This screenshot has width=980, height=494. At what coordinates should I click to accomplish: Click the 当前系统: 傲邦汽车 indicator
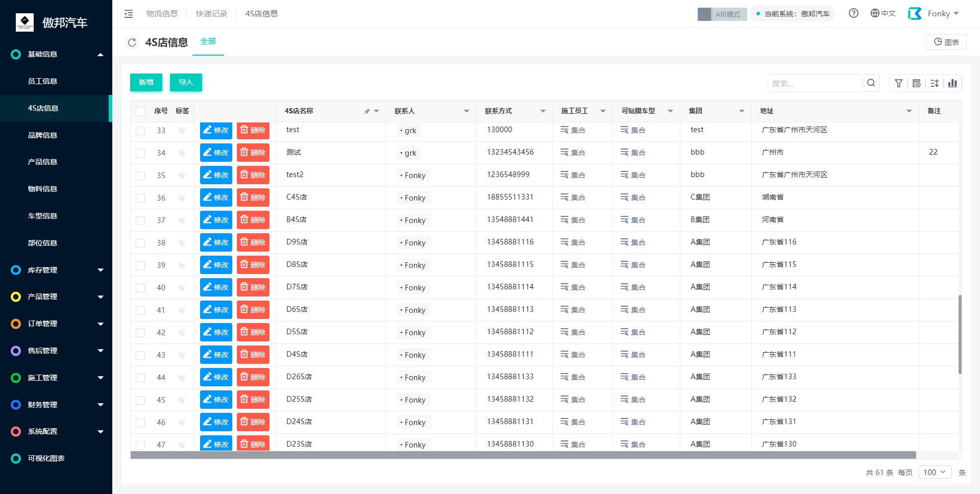[x=793, y=14]
